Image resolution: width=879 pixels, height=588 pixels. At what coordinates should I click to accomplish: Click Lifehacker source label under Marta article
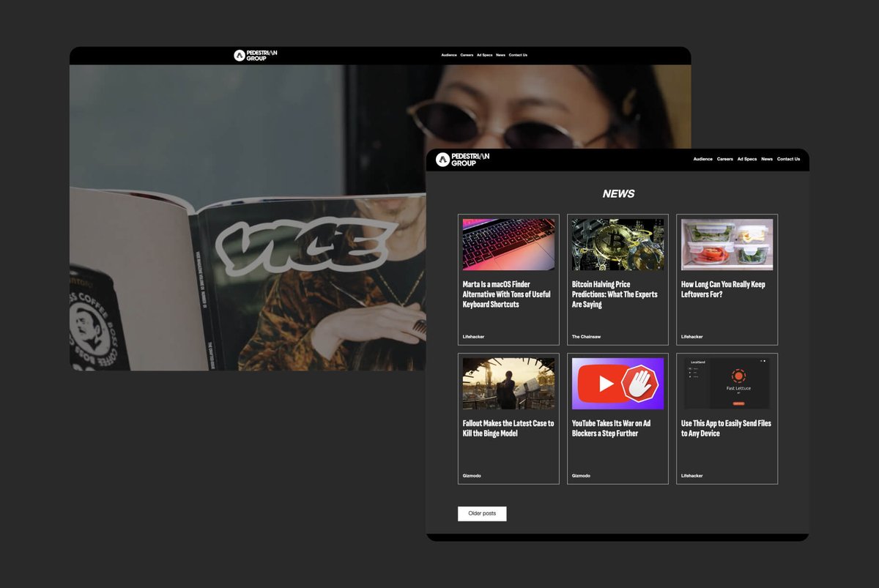point(473,337)
